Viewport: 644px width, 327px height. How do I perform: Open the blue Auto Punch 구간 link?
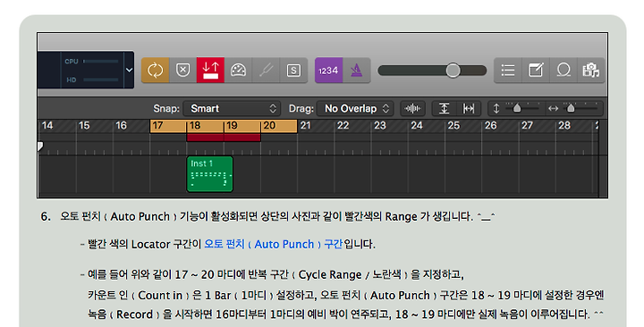273,244
